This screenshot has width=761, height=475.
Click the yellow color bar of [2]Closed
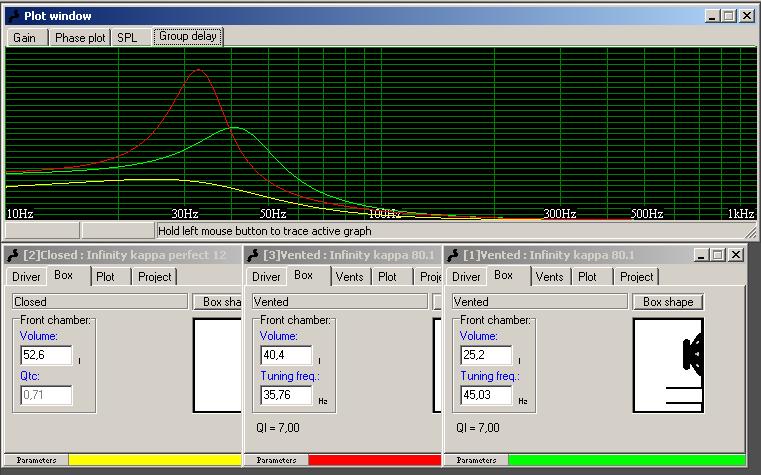(155, 460)
